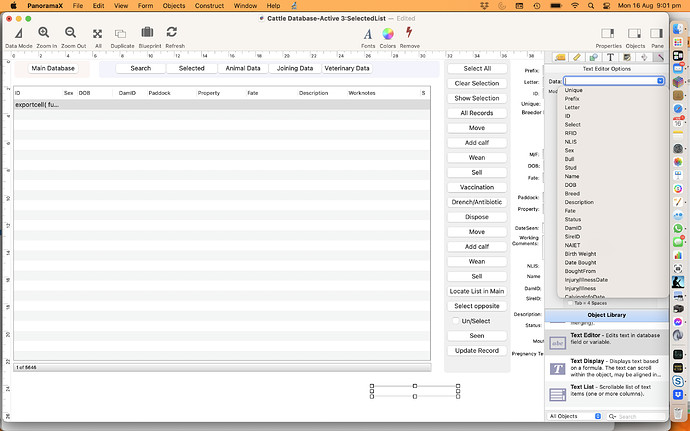Pick the Text List object icon
Viewport: 690px width, 431px height.
point(558,394)
